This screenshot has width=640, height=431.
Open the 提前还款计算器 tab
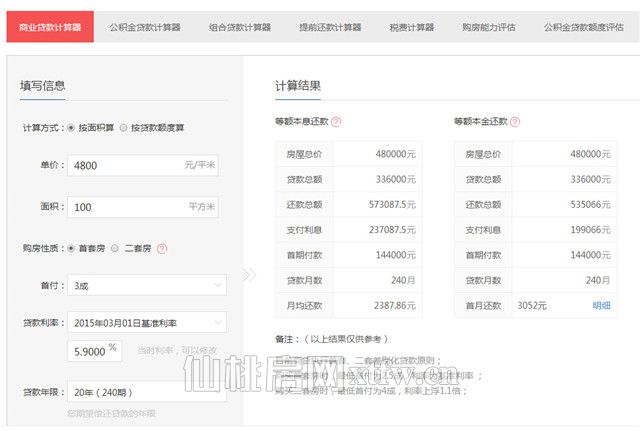(330, 27)
